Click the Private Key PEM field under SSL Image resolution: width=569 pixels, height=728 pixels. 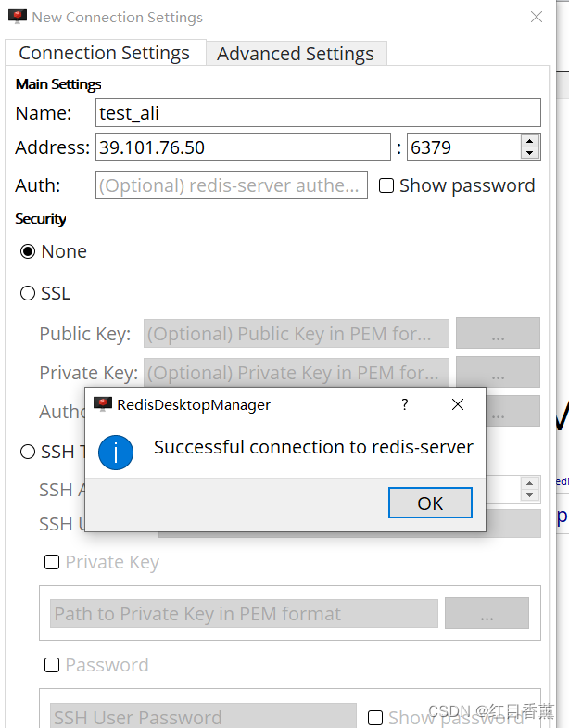(297, 373)
